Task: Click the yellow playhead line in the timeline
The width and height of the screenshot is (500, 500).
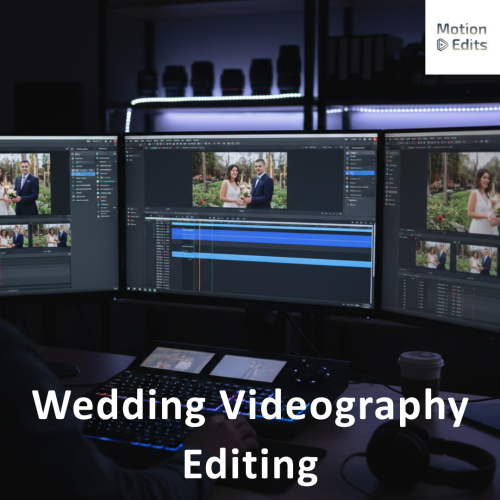Action: pyautogui.click(x=200, y=255)
